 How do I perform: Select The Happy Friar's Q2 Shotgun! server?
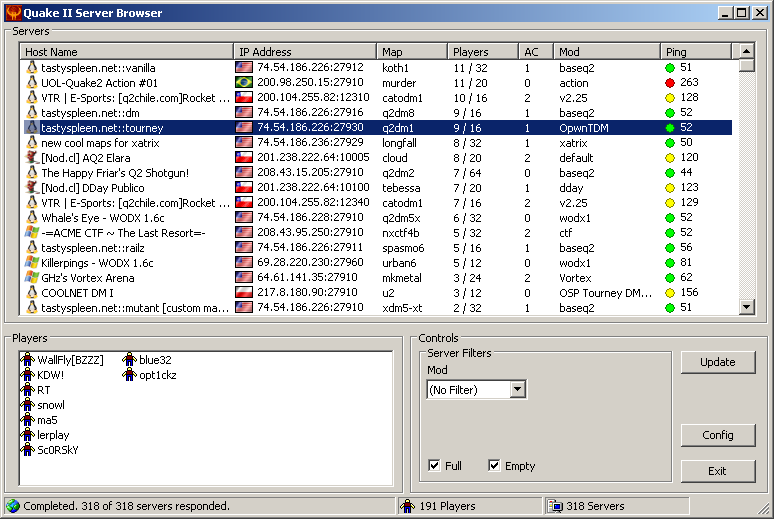pyautogui.click(x=376, y=172)
